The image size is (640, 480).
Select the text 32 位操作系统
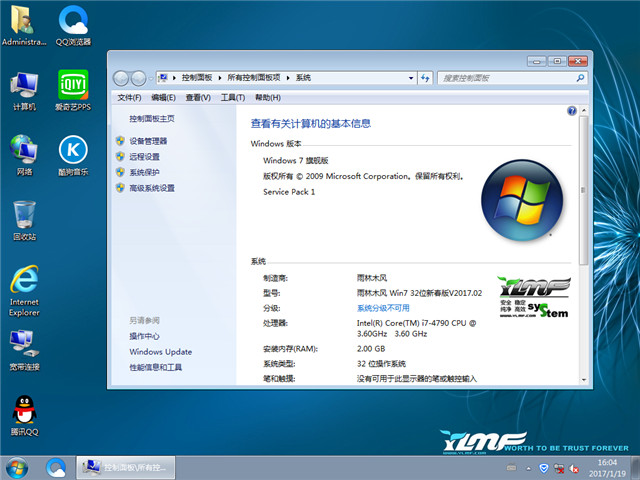(x=381, y=364)
